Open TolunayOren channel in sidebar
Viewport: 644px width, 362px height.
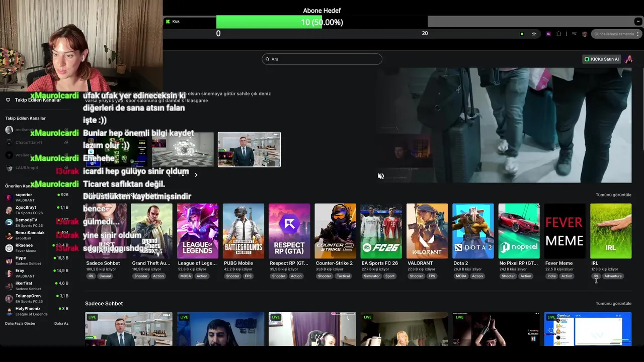[x=37, y=298]
